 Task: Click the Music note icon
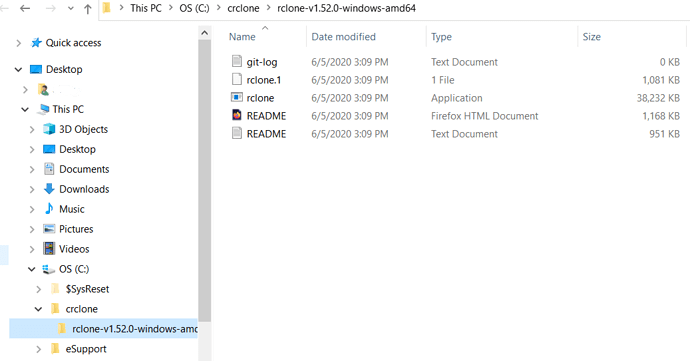pyautogui.click(x=49, y=208)
